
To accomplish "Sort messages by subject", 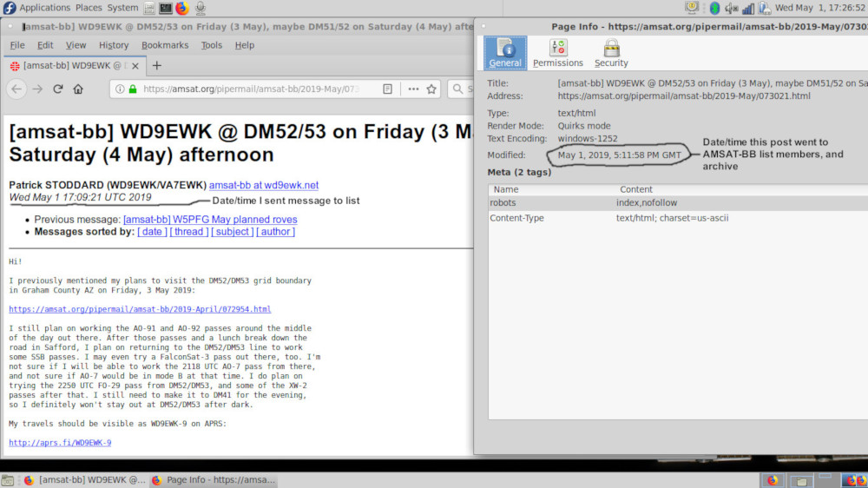I will tap(232, 232).
